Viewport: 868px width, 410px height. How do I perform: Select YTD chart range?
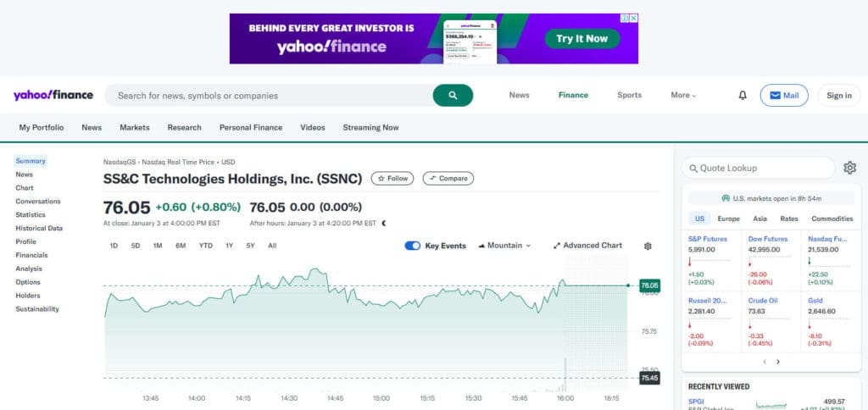pos(206,246)
